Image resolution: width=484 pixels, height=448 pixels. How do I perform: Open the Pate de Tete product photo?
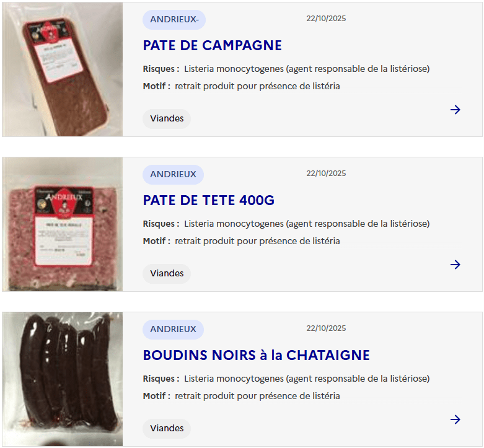[x=63, y=224]
